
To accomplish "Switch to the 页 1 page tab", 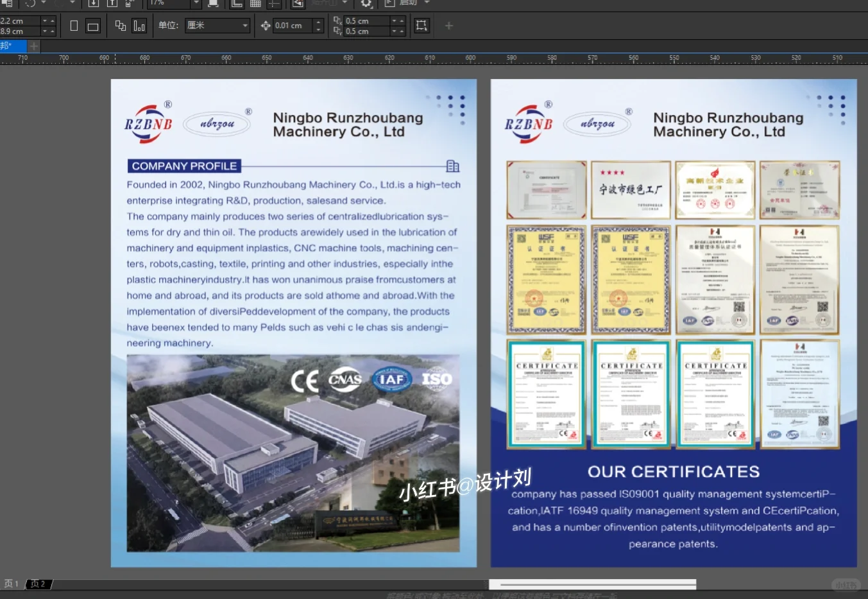I will pyautogui.click(x=11, y=584).
